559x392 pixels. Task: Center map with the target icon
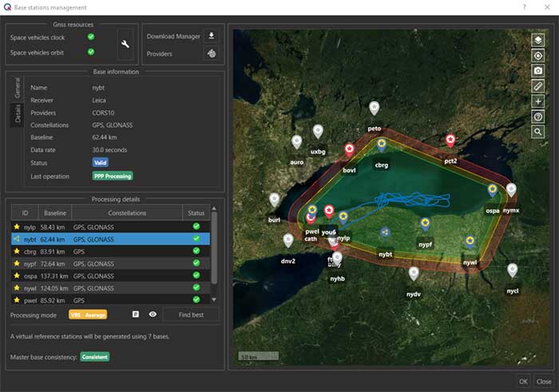(538, 55)
